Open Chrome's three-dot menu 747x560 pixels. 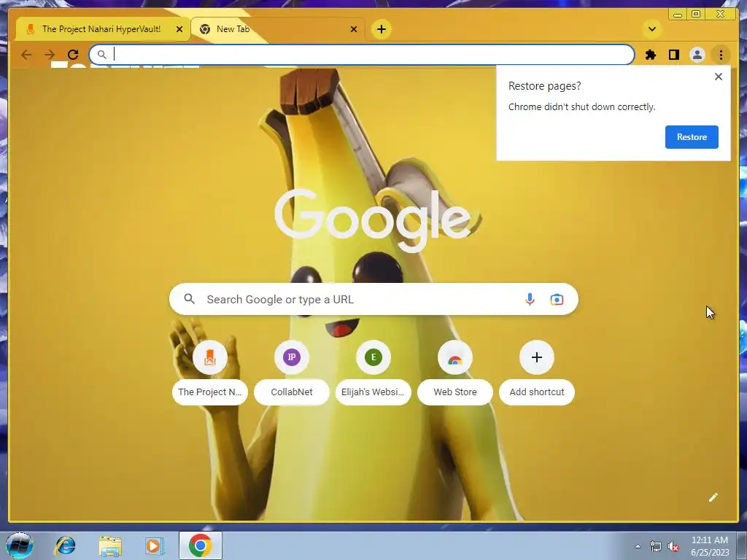click(x=721, y=55)
